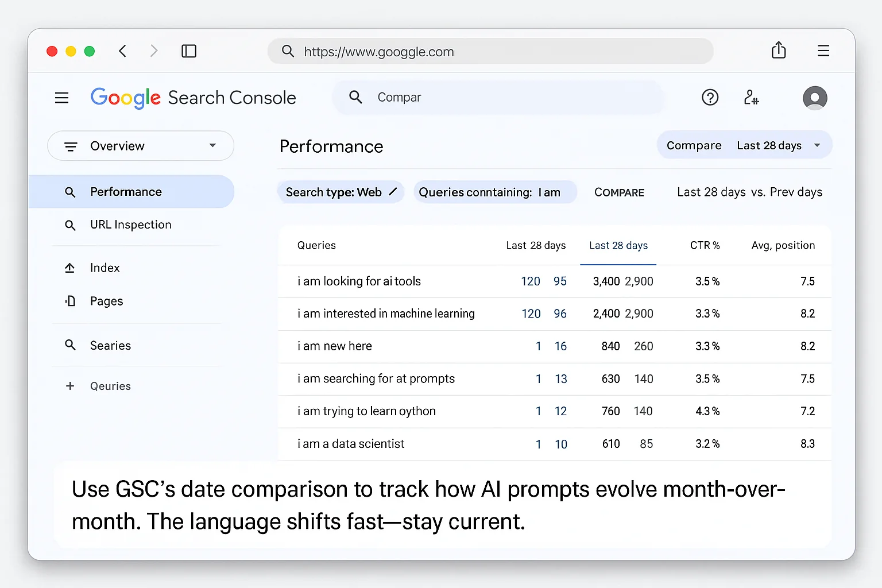
Task: Click the plus icon next to Qeuries
Action: pyautogui.click(x=70, y=386)
